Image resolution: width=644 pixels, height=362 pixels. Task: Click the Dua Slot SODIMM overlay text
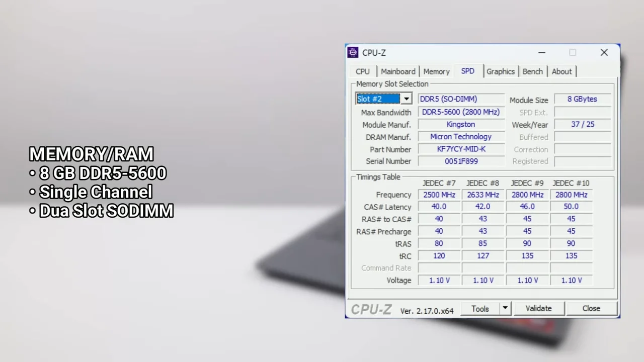[106, 211]
